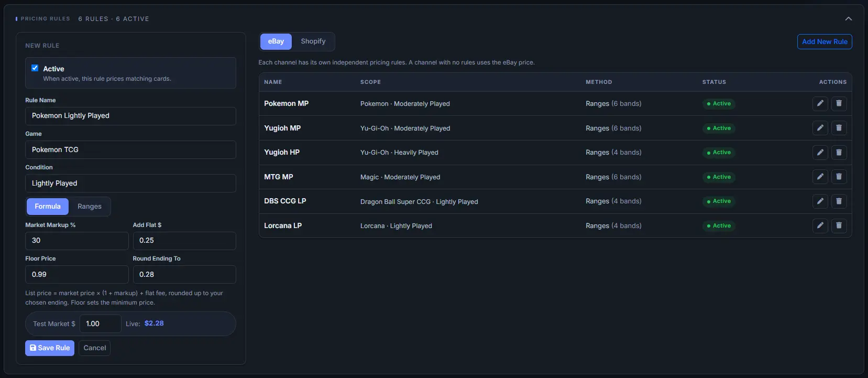Edit the Lorcana LP rule
Image resolution: width=868 pixels, height=378 pixels.
pos(820,225)
